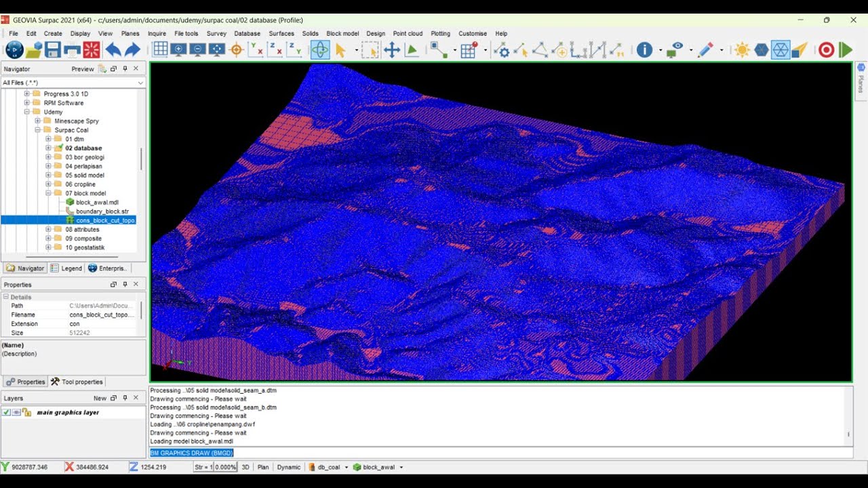
Task: Click the redo arrow icon
Action: (132, 49)
